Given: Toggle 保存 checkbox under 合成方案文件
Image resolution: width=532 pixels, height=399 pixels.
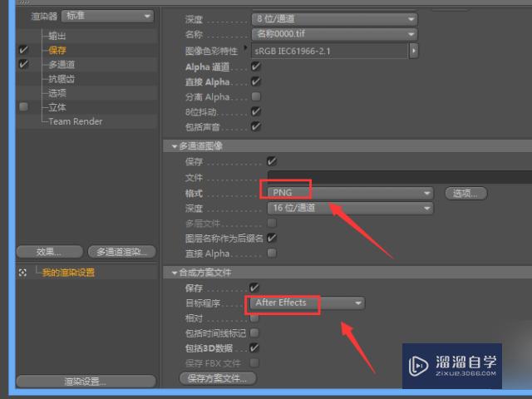Looking at the screenshot, I should (x=254, y=288).
